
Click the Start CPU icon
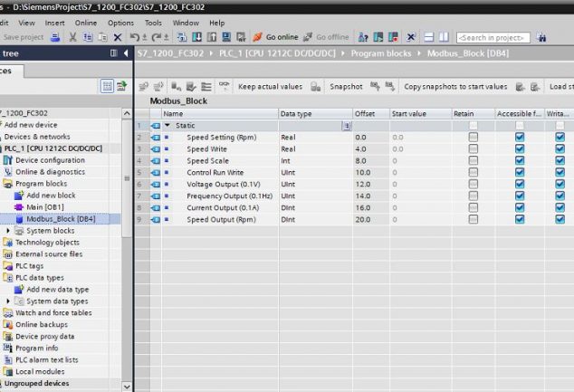point(378,37)
